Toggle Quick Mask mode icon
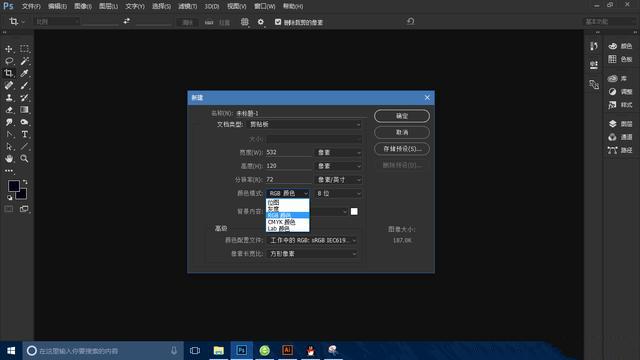Screen dimensions: 640x360 9,209
